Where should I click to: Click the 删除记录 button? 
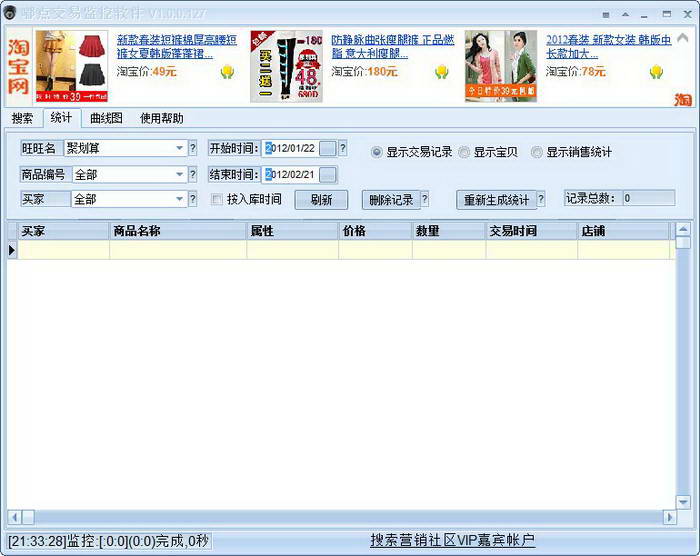pos(391,200)
